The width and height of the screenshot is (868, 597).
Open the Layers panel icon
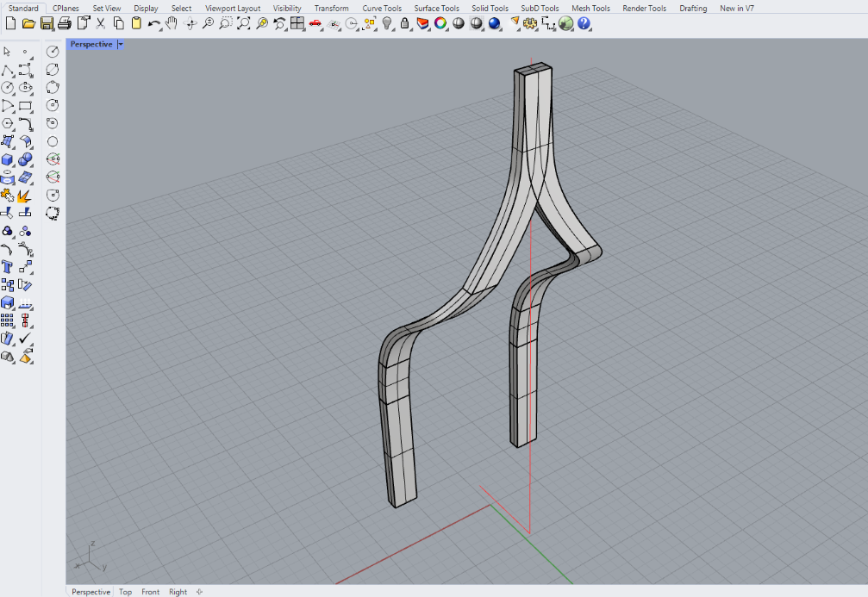click(423, 23)
